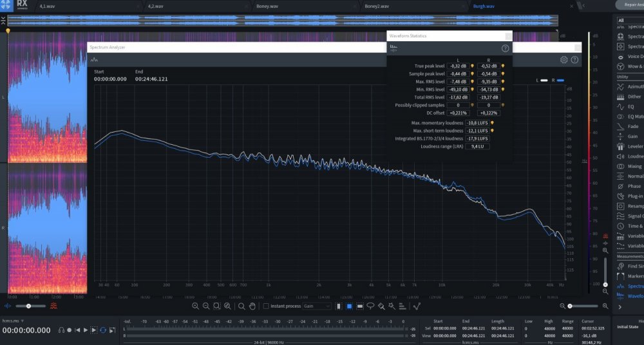Zoom to selection in toolbar
Viewport: 644px width, 345px height.
click(217, 306)
